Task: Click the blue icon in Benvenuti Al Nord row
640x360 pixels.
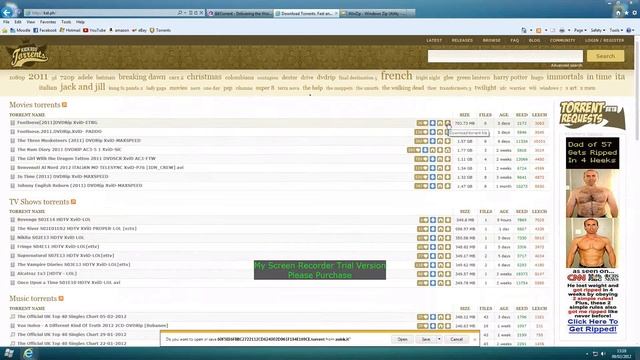Action: 433,168
